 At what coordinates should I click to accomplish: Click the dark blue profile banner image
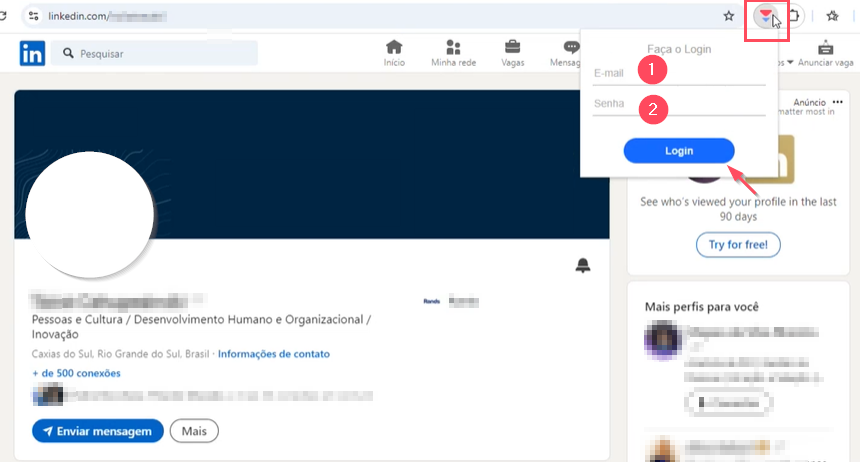(x=312, y=164)
